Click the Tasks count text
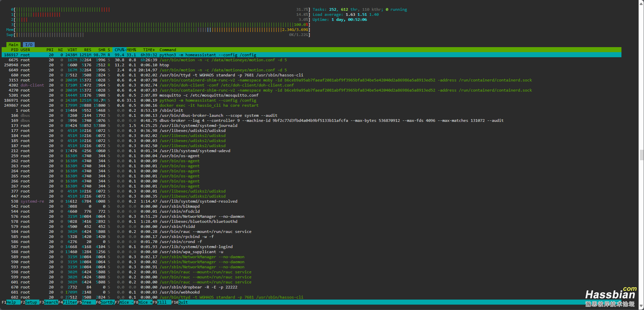This screenshot has width=644, height=310. pyautogui.click(x=360, y=9)
